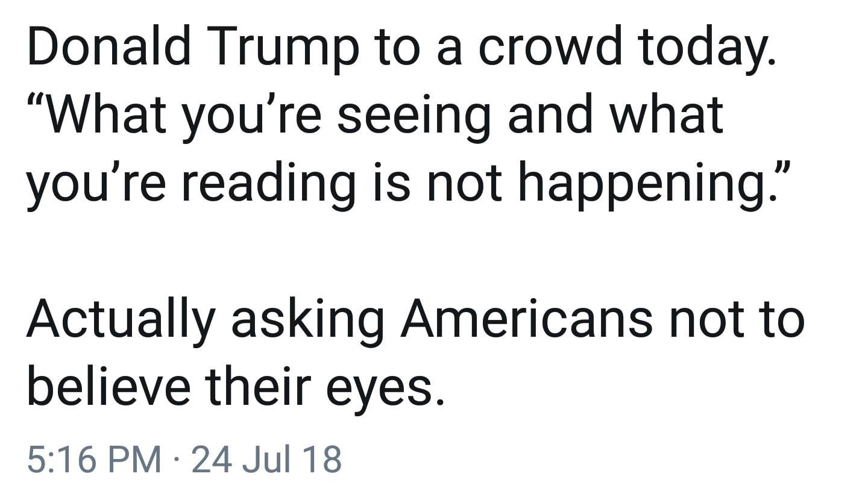Click the word "Trump" in first line
The image size is (868, 491).
point(282,48)
